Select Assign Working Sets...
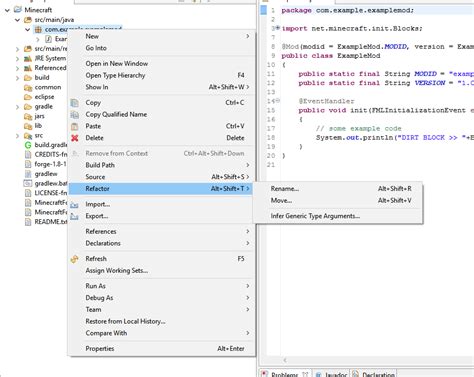This screenshot has width=474, height=377. (x=162, y=271)
